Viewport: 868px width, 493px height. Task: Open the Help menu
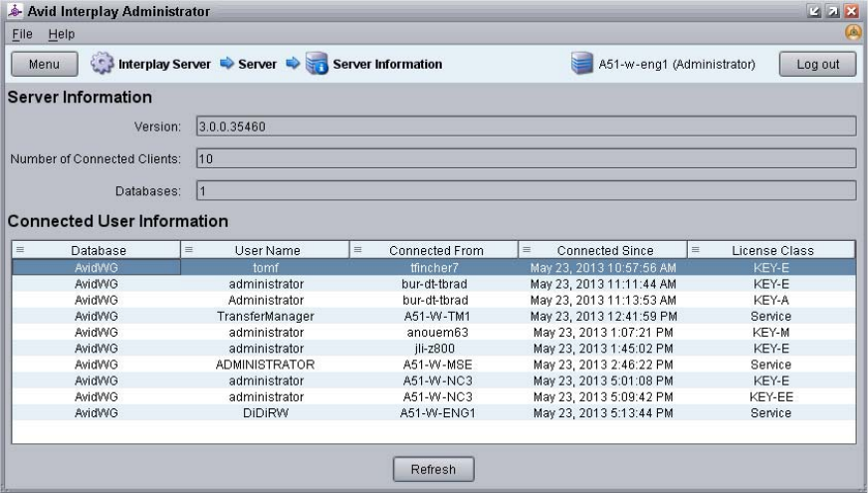pos(61,34)
